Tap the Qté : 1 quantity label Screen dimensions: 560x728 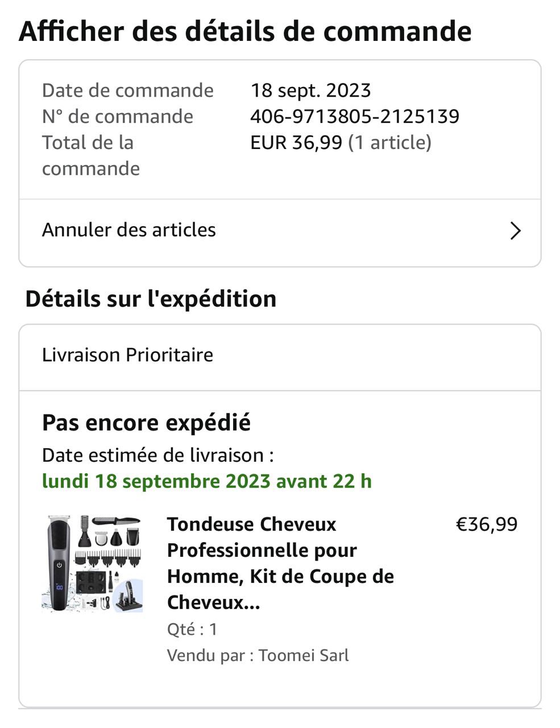(x=192, y=629)
